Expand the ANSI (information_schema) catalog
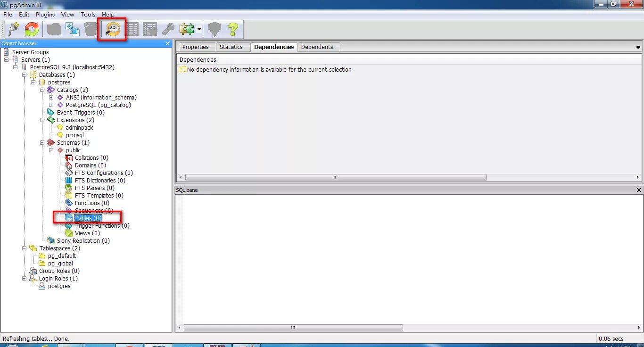This screenshot has width=644, height=347. [x=51, y=98]
